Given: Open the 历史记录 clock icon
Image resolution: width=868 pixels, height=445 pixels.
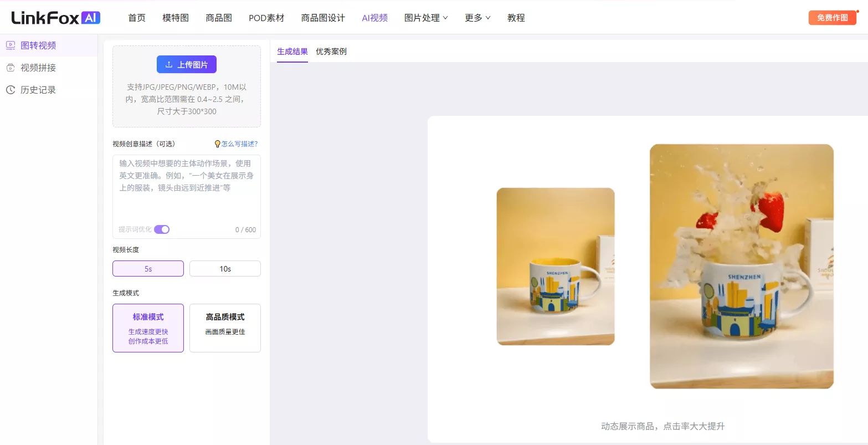Looking at the screenshot, I should [x=11, y=90].
